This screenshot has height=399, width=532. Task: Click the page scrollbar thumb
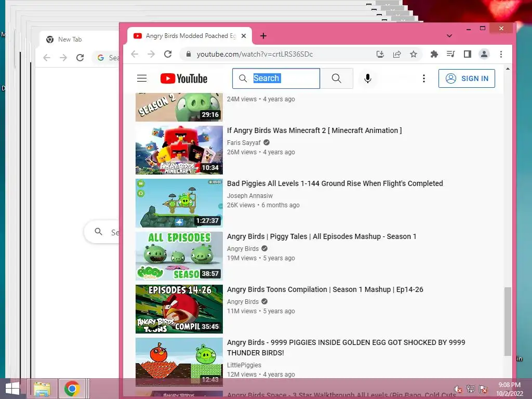pyautogui.click(x=508, y=321)
